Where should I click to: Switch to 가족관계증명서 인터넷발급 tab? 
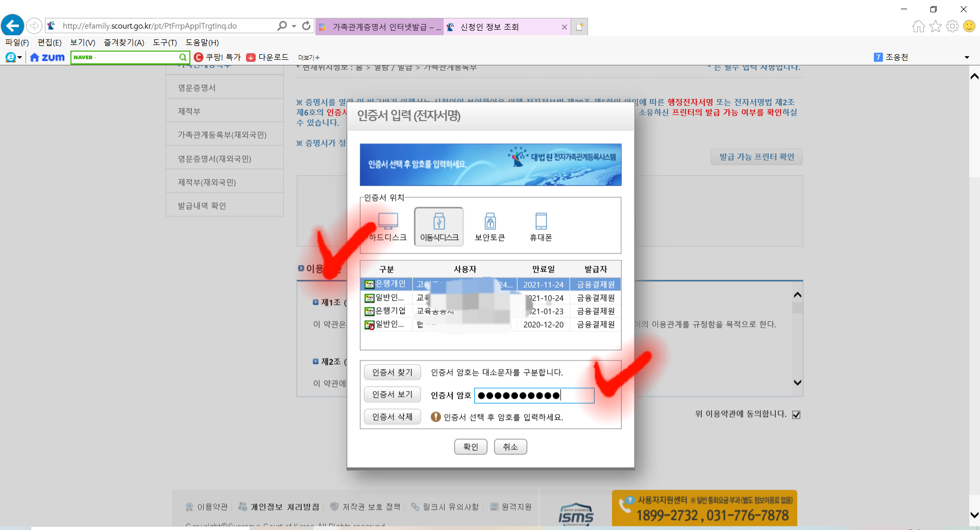379,27
